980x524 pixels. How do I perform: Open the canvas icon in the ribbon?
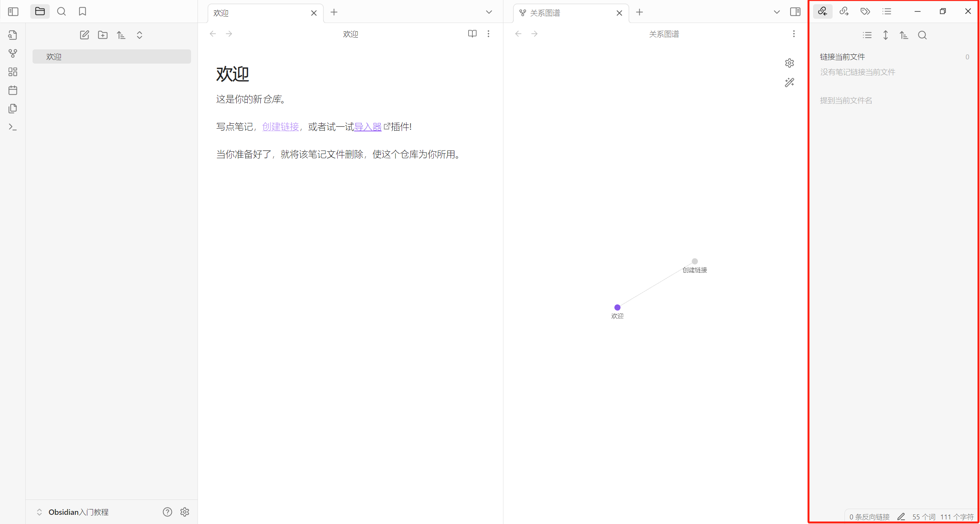[x=13, y=72]
